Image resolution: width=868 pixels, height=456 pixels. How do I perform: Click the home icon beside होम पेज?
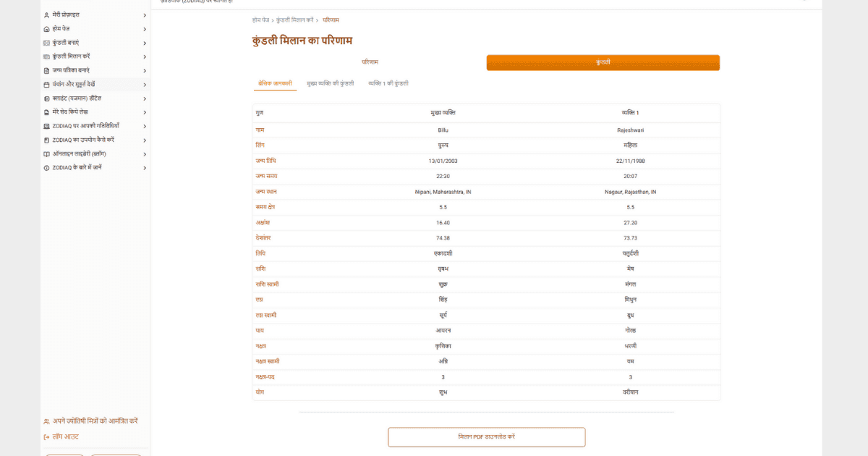pos(47,29)
